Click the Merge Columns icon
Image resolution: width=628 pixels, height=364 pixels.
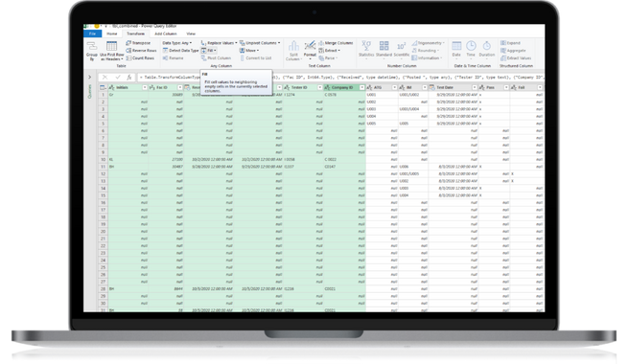[321, 43]
